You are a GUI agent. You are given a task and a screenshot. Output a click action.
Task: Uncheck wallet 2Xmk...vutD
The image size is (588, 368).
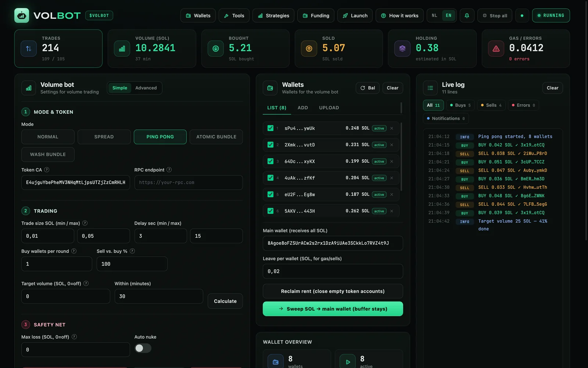click(x=270, y=145)
